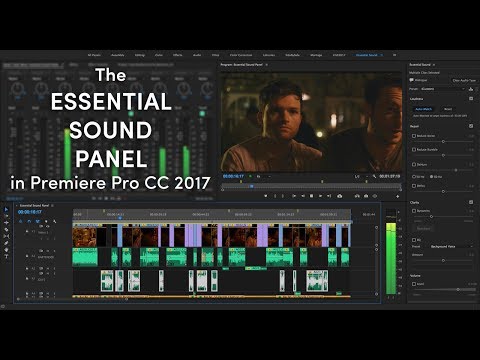Enable the Reduce Rumble checkbox

coord(414,150)
